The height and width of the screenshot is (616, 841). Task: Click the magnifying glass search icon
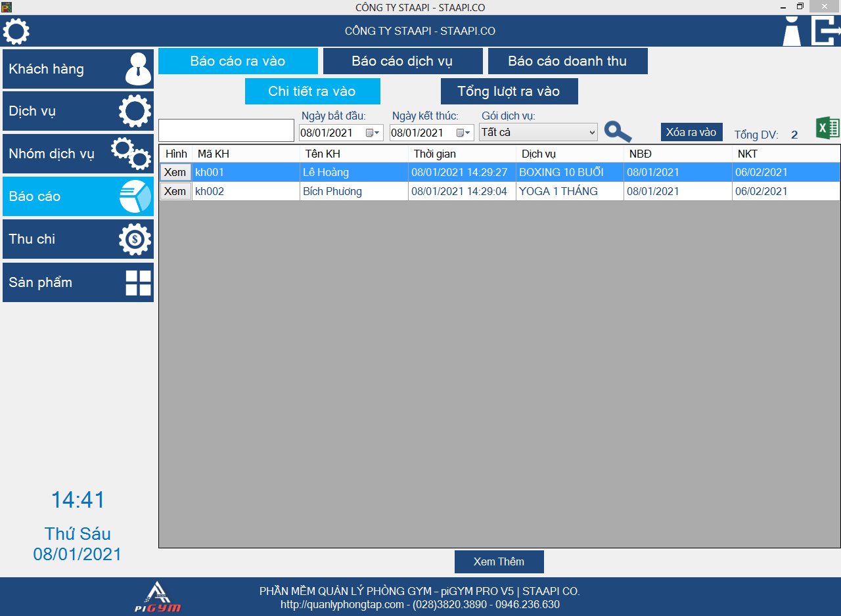[x=618, y=132]
